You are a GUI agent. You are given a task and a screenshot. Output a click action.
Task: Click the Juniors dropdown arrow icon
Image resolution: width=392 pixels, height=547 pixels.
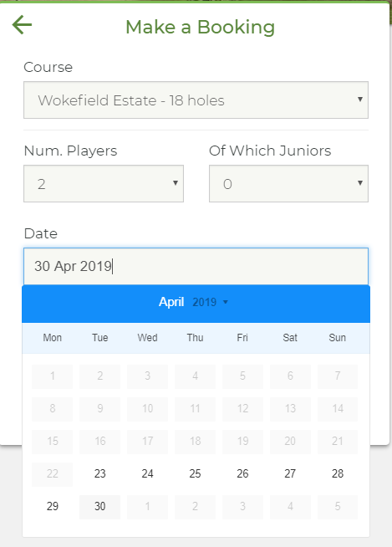tap(360, 183)
